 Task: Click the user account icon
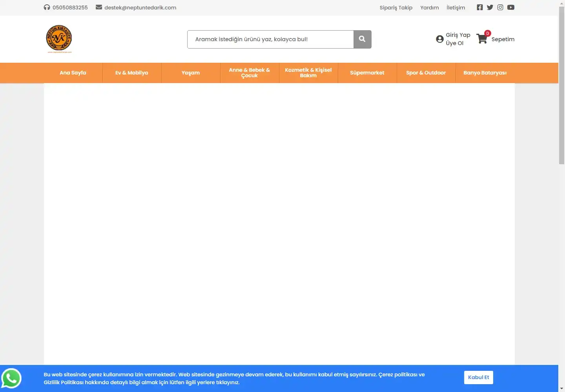point(440,39)
